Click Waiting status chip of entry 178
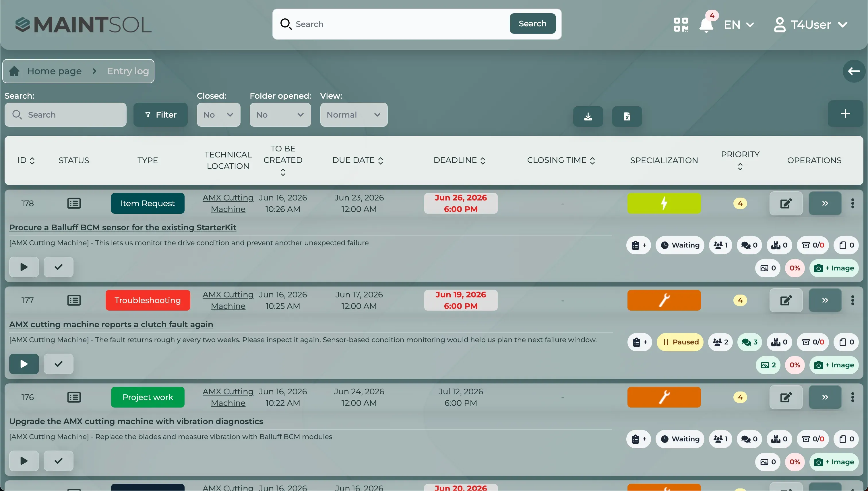868x491 pixels. click(680, 245)
